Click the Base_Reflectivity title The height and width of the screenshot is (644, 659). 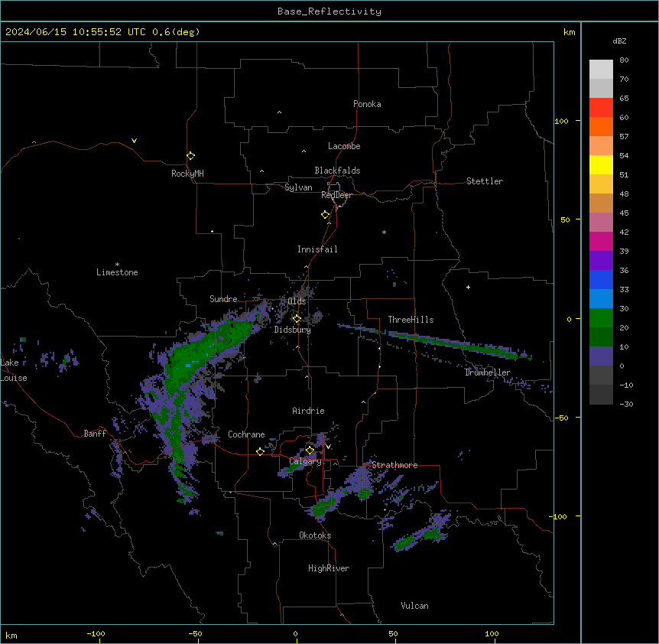pos(329,11)
